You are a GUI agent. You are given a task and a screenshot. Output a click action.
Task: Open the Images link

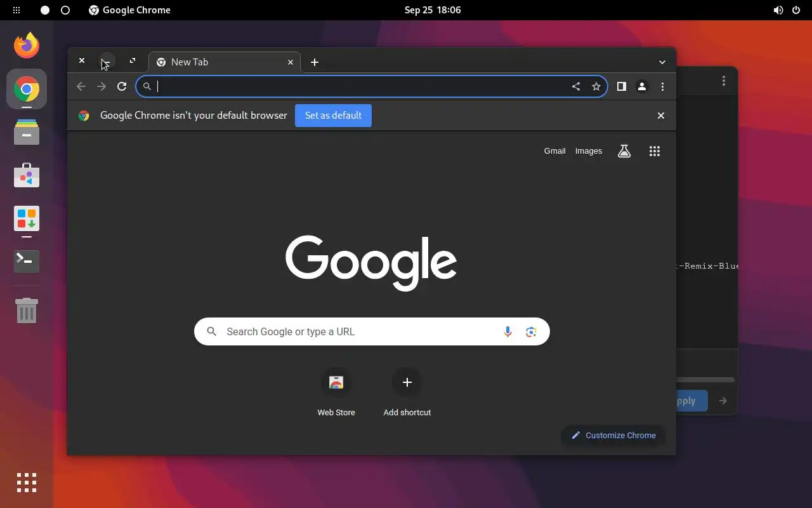(x=589, y=151)
